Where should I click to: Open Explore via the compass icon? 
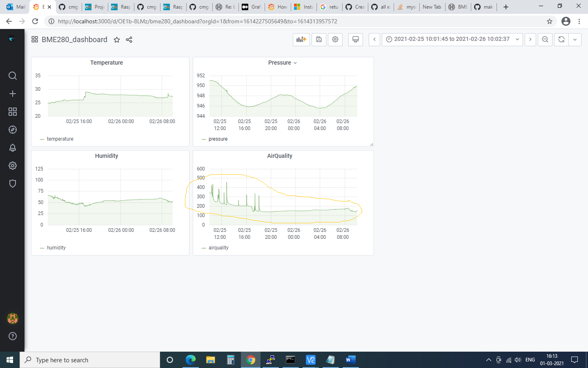pos(12,130)
